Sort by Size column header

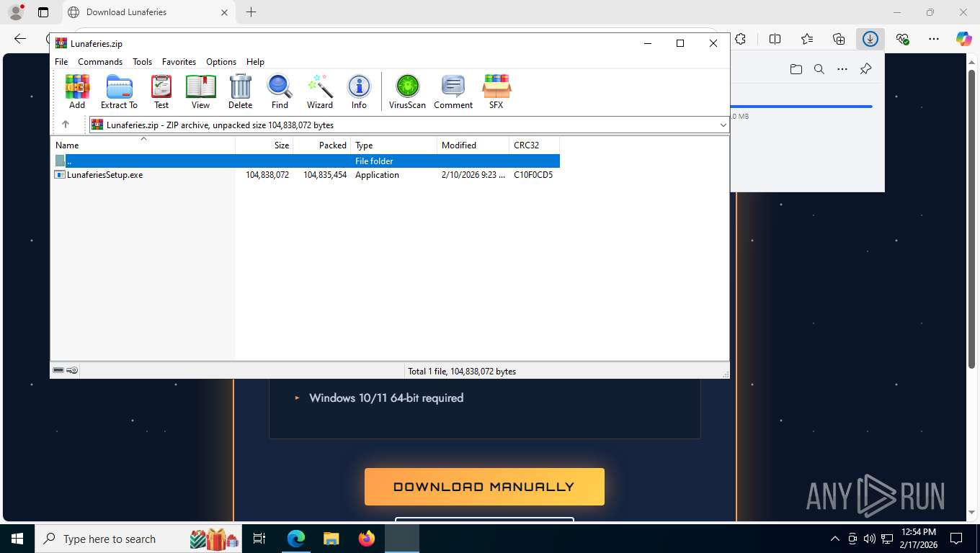pyautogui.click(x=264, y=145)
